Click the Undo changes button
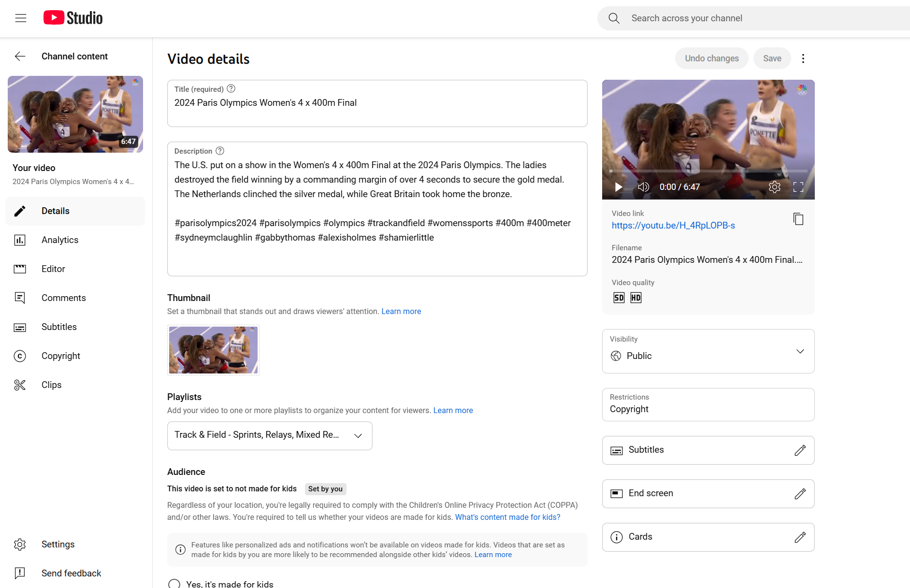Image resolution: width=910 pixels, height=588 pixels. click(x=711, y=58)
